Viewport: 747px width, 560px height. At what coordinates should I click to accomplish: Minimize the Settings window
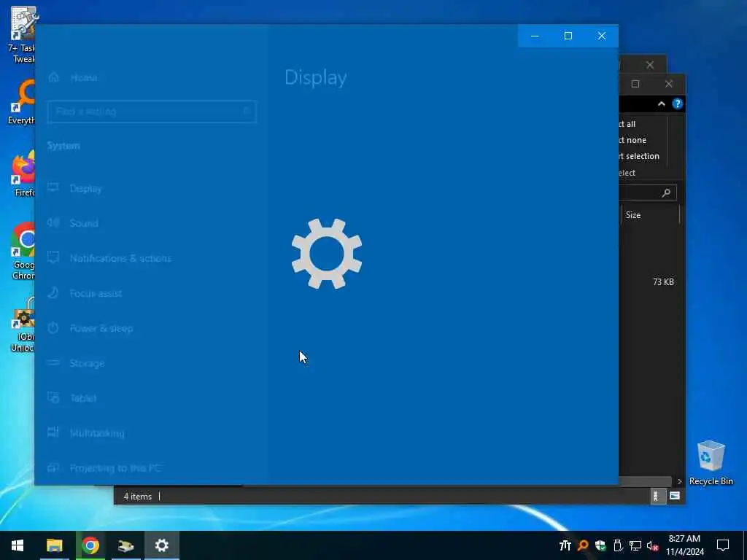[535, 36]
